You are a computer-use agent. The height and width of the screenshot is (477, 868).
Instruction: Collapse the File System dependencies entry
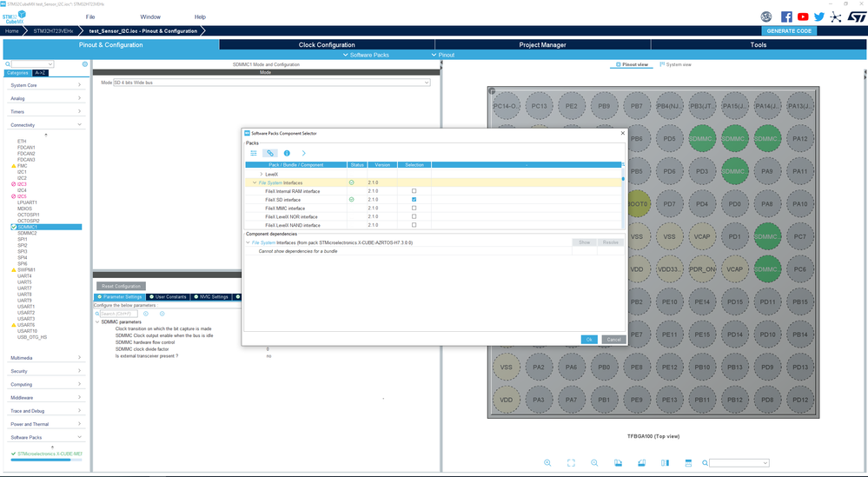click(x=248, y=242)
